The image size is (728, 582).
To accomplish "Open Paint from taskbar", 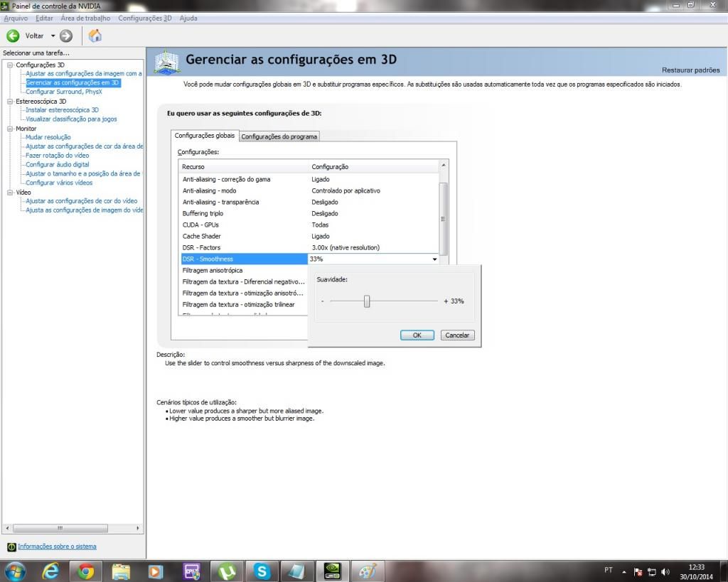I will (x=368, y=571).
